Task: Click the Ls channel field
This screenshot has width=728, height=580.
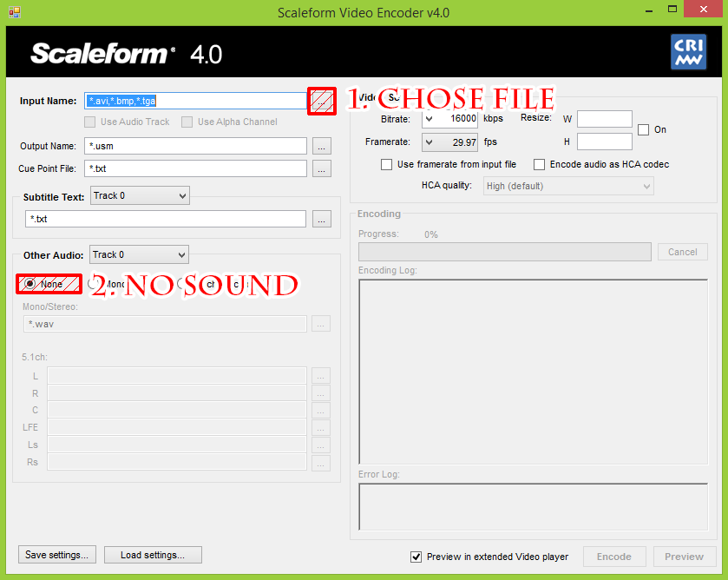Action: tap(177, 445)
